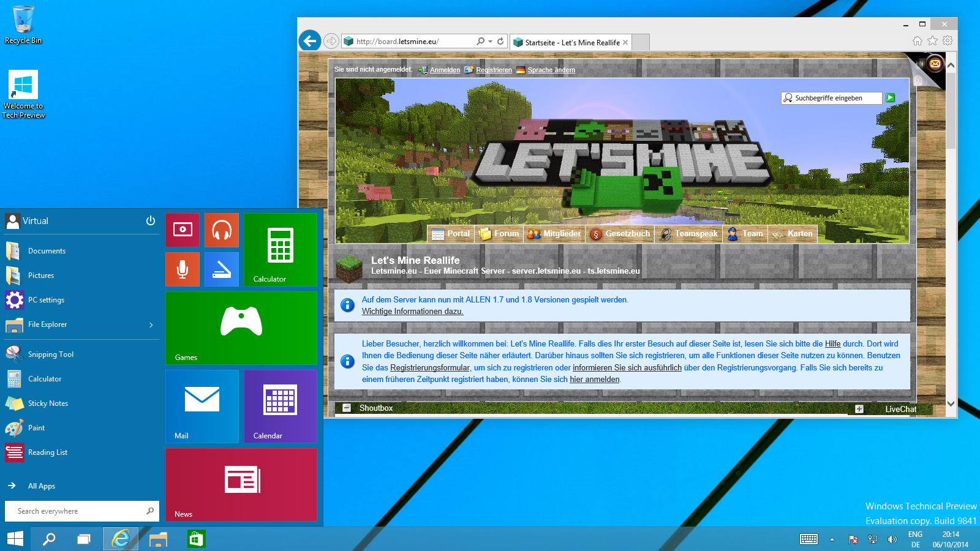Expand File Explorer submenu arrow

[151, 325]
